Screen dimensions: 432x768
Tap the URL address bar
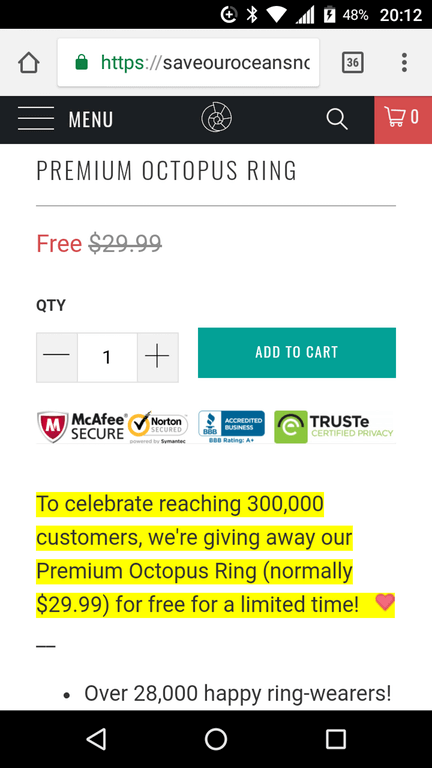pos(188,63)
